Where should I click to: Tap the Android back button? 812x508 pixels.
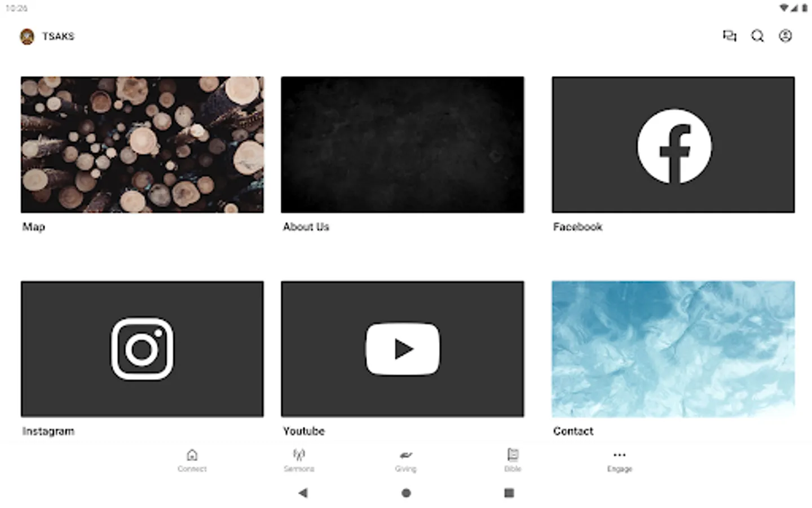(x=303, y=493)
